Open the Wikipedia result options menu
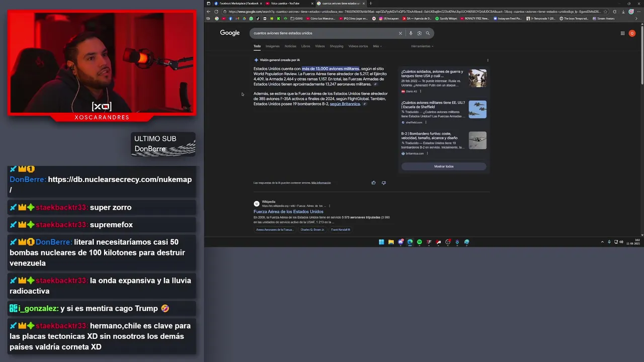The width and height of the screenshot is (644, 362). point(330,206)
